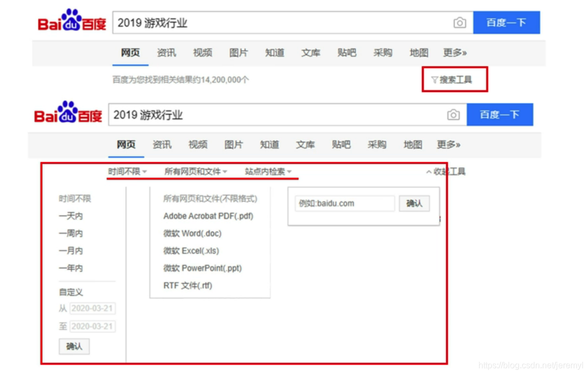588x375 pixels.
Task: Open 更多» in lower navigation
Action: coord(448,145)
